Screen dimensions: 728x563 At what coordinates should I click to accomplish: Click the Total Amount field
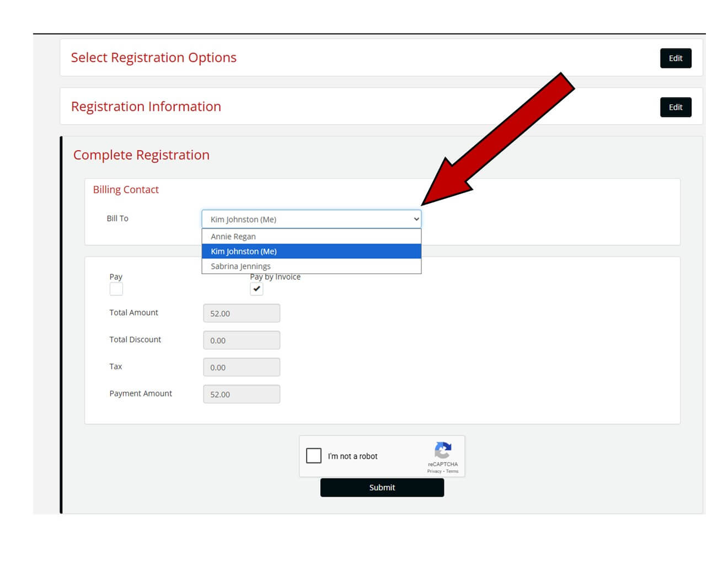tap(241, 313)
